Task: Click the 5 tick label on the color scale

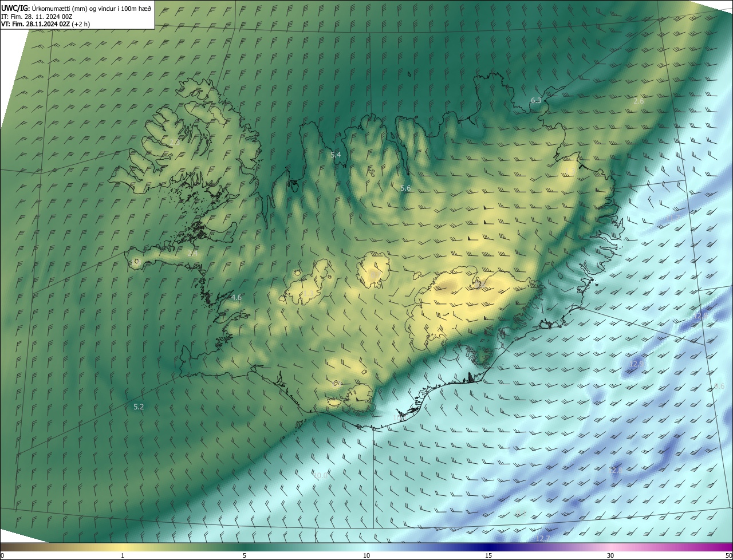Action: point(245,555)
